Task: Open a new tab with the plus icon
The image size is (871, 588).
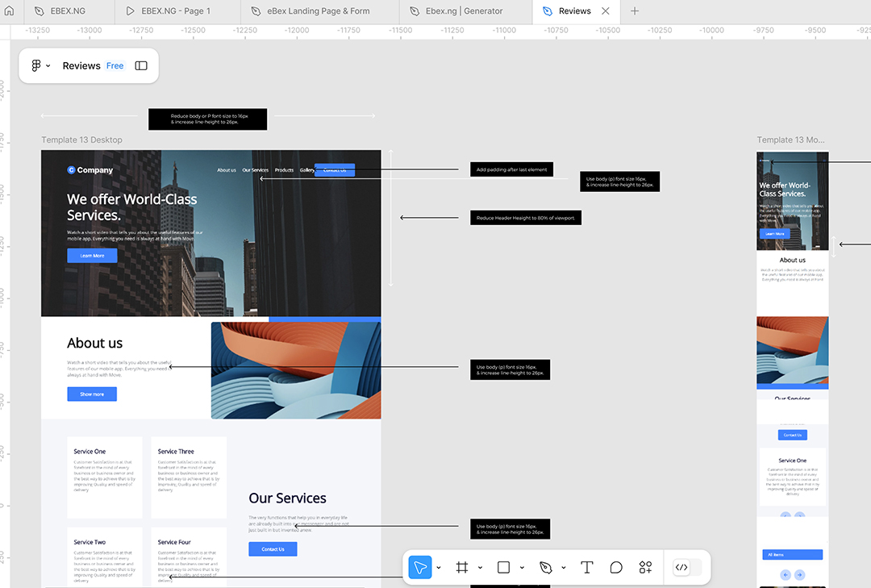Action: 635,11
